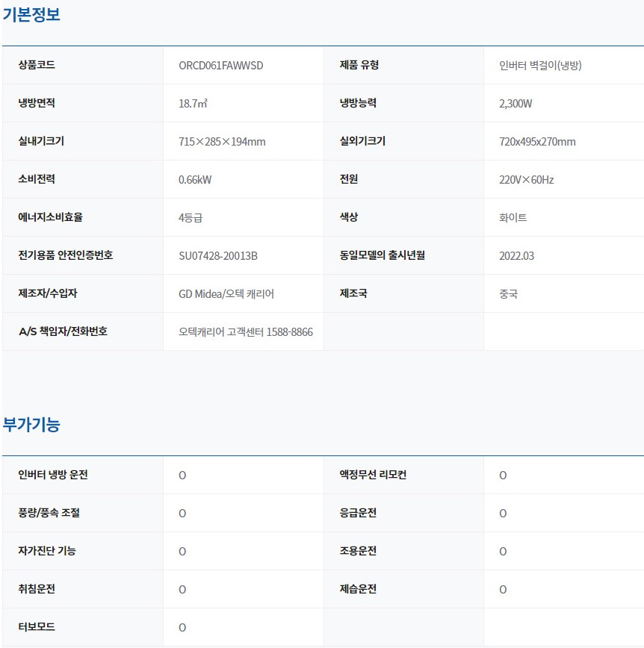Click the 터보모드 label

pos(37,626)
